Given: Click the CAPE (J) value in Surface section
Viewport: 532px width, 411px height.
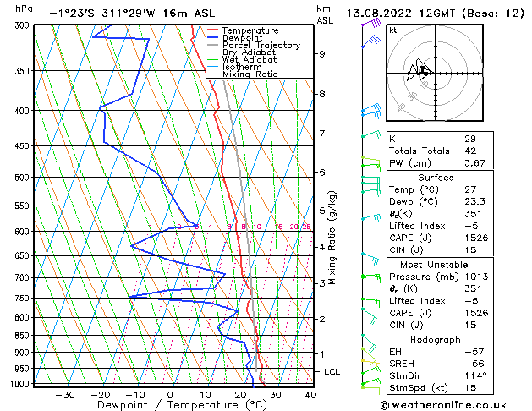Looking at the screenshot, I should tap(476, 238).
